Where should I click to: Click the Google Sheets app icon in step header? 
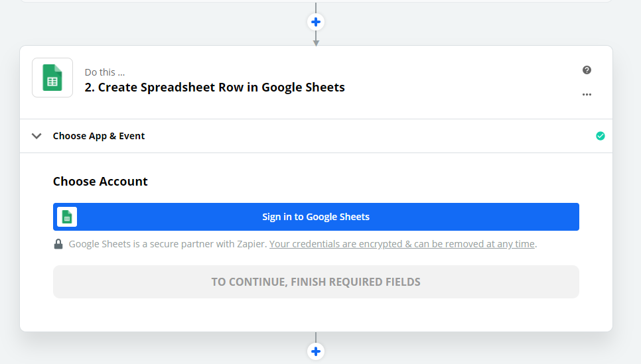(52, 78)
